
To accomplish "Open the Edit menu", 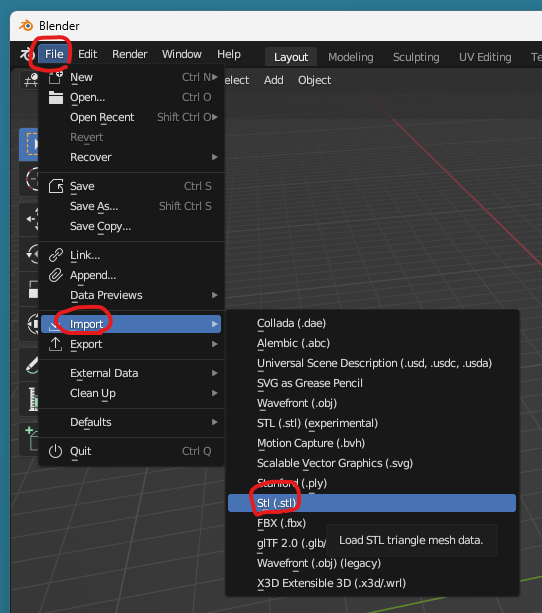I will coord(87,54).
